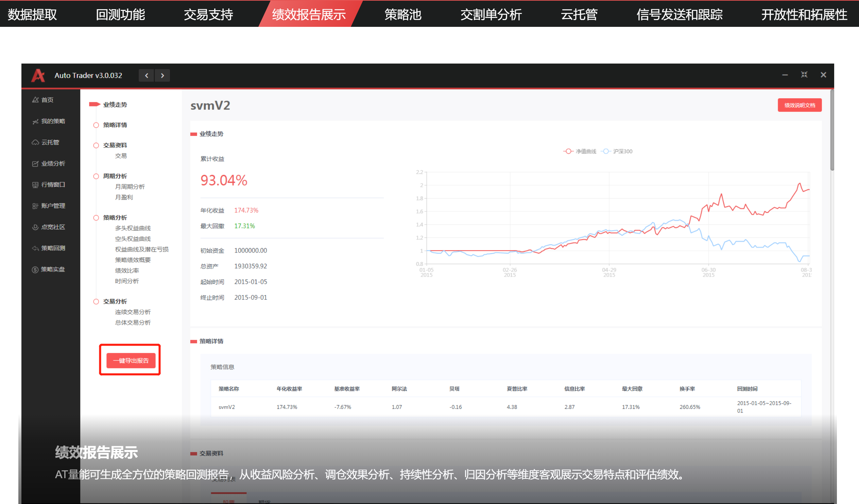Click 一键导出报告 button
859x504 pixels.
tap(131, 361)
